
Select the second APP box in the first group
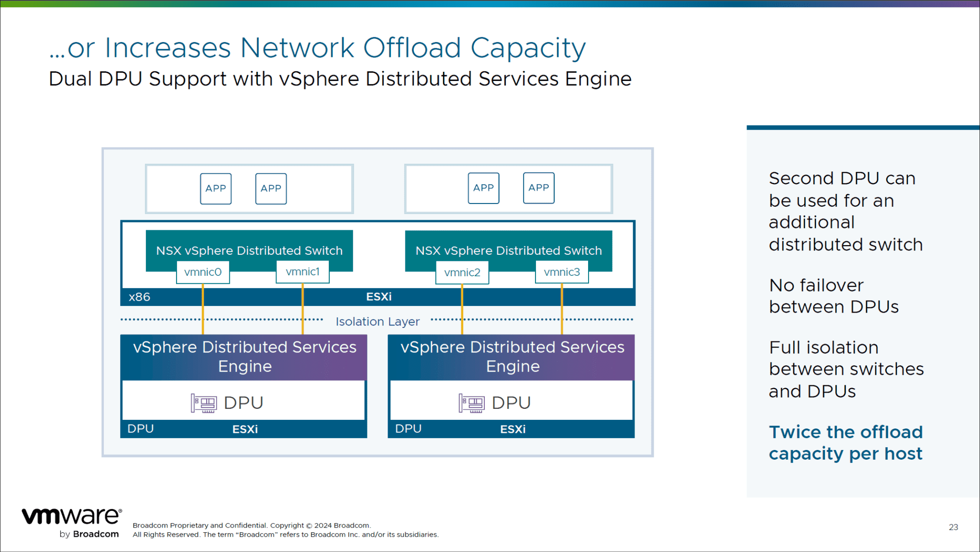pos(271,188)
